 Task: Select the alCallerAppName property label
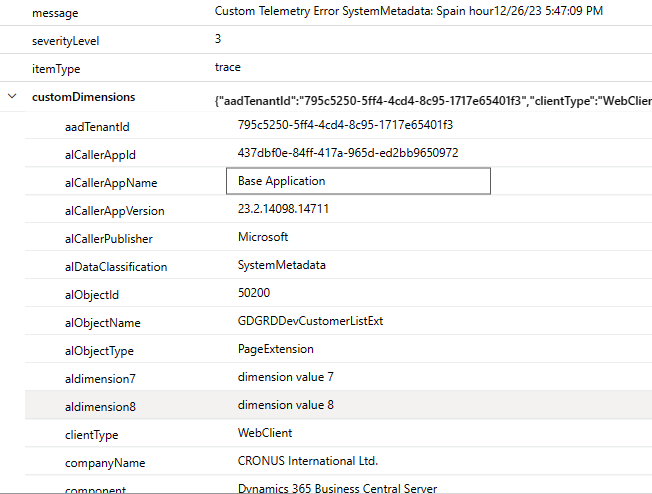111,183
